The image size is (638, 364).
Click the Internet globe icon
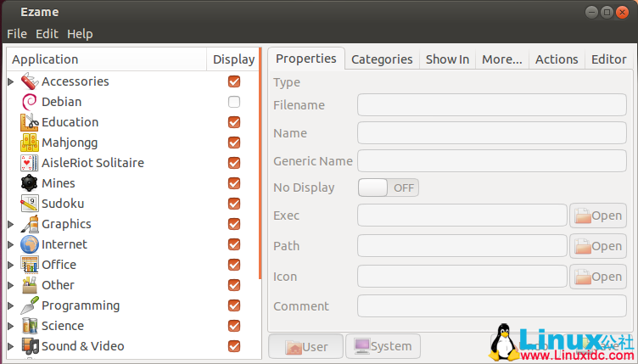(x=29, y=244)
